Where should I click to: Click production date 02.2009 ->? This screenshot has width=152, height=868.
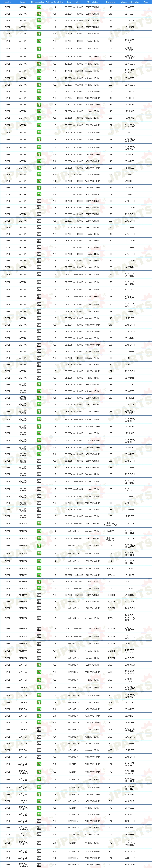pyautogui.click(x=74, y=672)
